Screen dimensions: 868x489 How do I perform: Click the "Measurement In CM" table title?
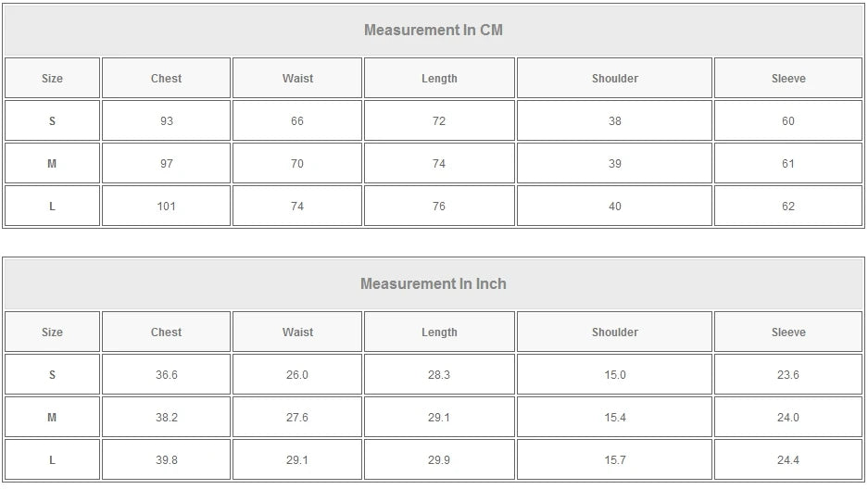pyautogui.click(x=434, y=30)
